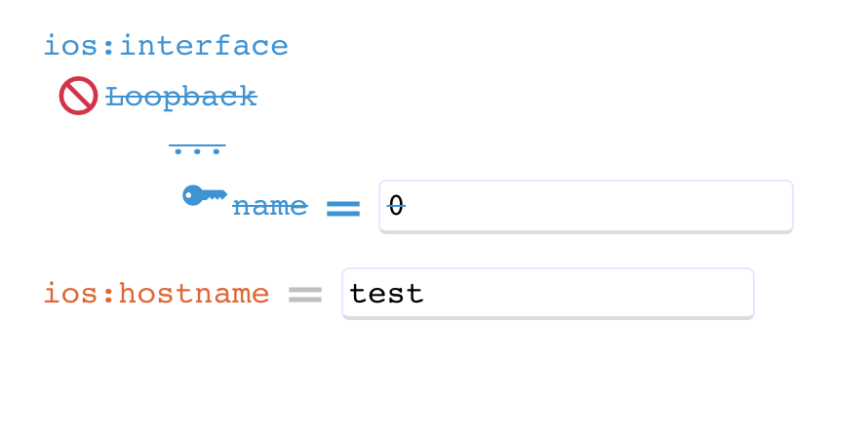The width and height of the screenshot is (868, 445).
Task: Toggle the hostname set operator equals
Action: 305,295
